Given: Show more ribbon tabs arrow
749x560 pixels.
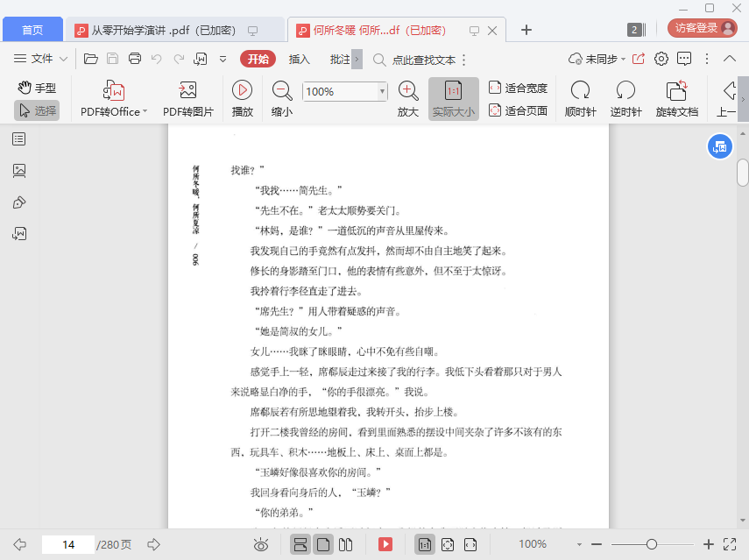Looking at the screenshot, I should tap(357, 60).
